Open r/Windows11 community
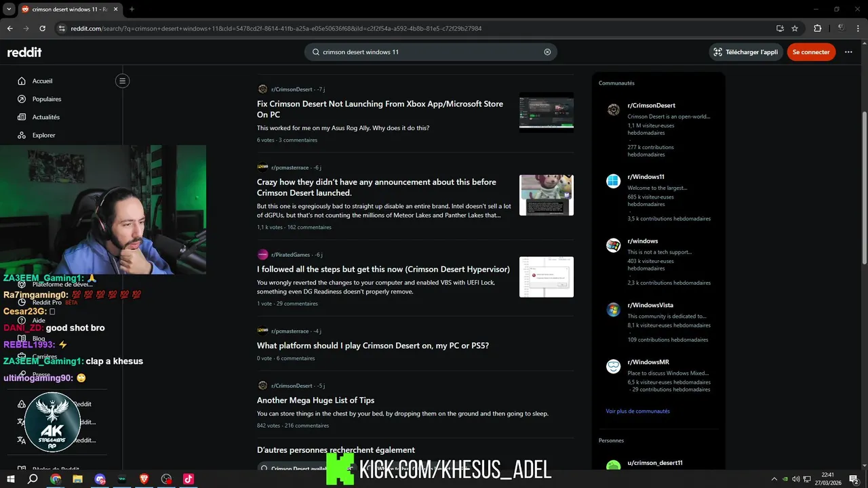Screen dimensions: 868x488 pos(646,177)
